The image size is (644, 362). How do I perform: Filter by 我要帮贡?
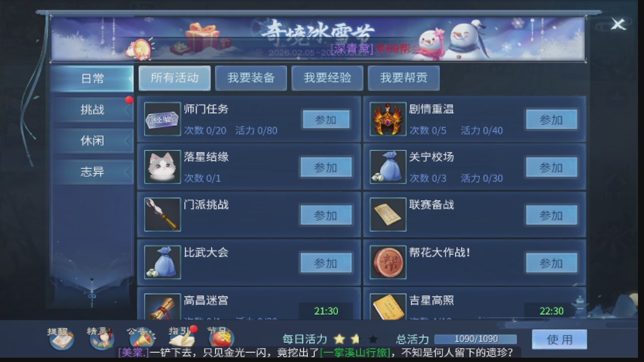pos(404,78)
